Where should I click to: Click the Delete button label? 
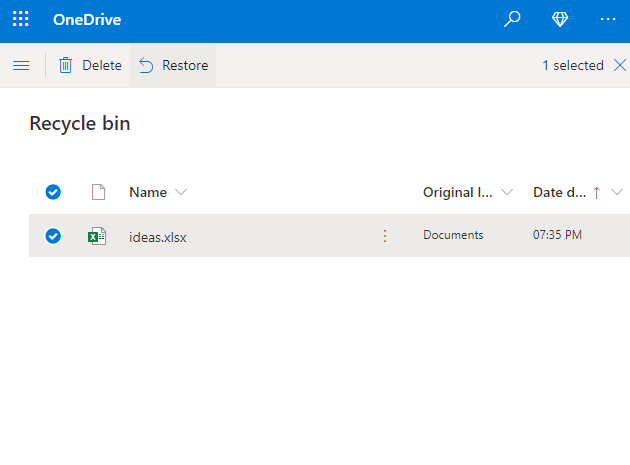[102, 65]
